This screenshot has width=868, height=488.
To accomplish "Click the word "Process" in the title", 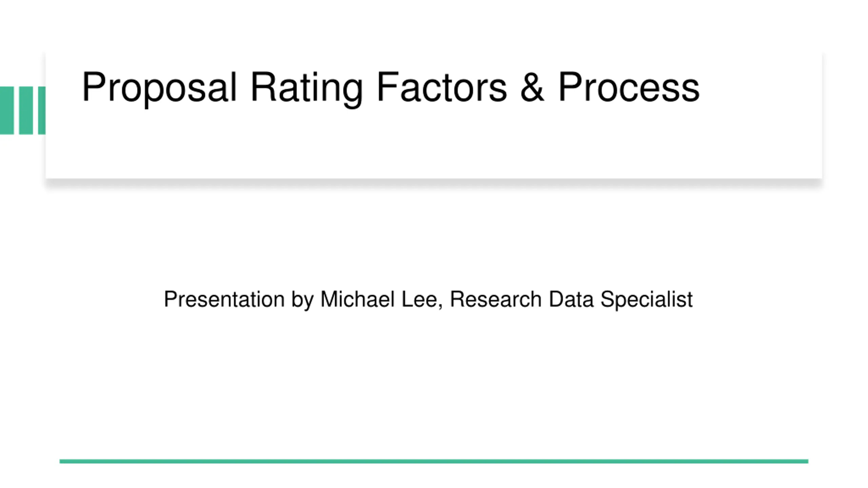I will tap(629, 86).
